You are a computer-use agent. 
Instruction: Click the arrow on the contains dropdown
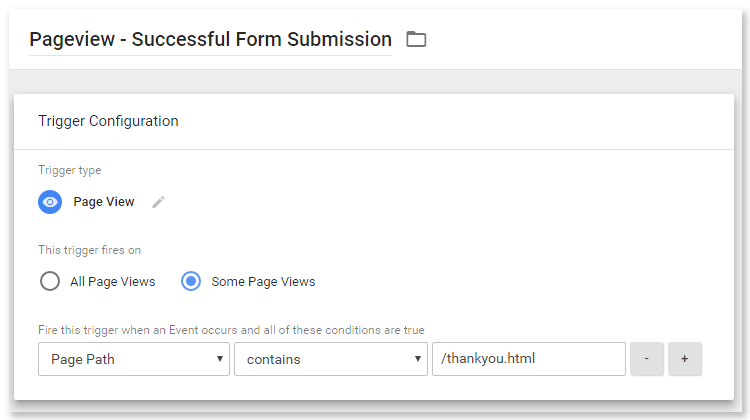click(x=416, y=360)
